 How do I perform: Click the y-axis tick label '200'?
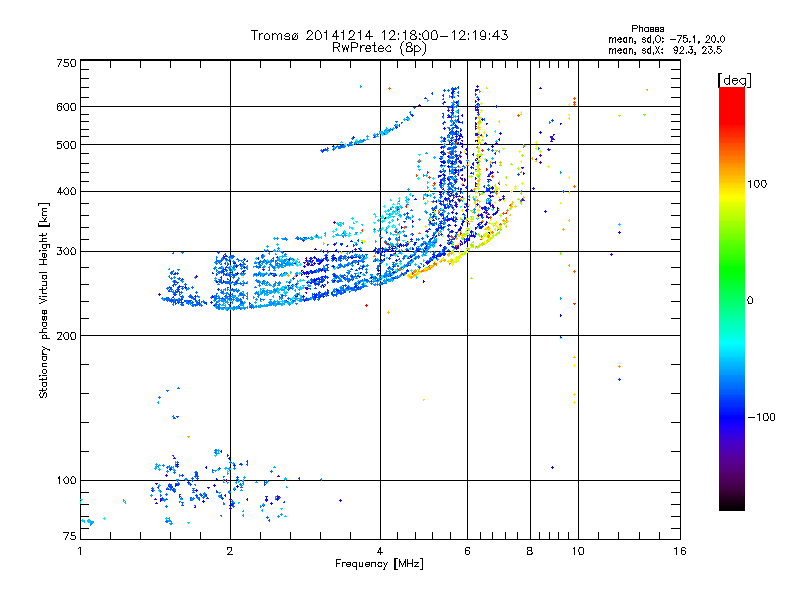coord(67,336)
